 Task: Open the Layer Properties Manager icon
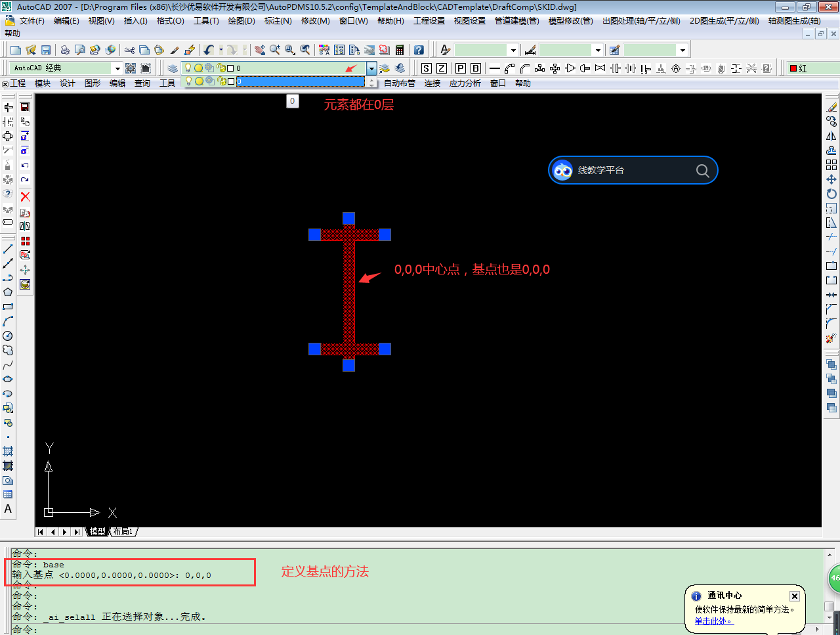click(173, 68)
